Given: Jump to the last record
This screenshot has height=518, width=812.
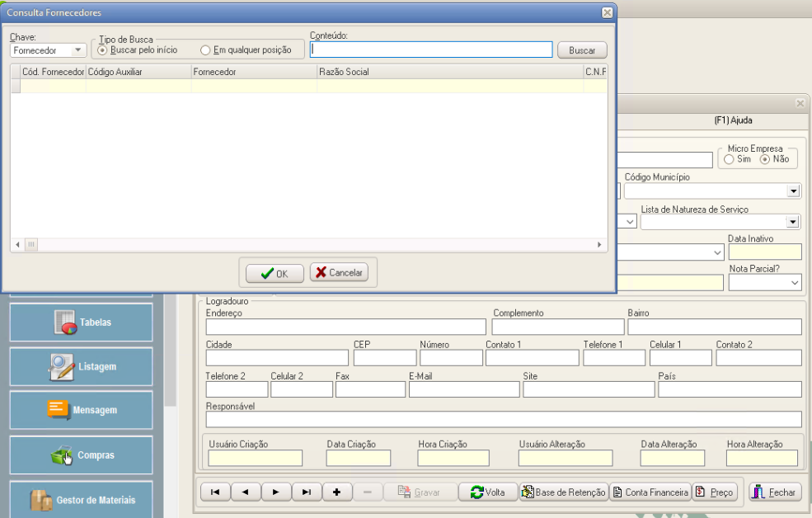Looking at the screenshot, I should pyautogui.click(x=306, y=492).
